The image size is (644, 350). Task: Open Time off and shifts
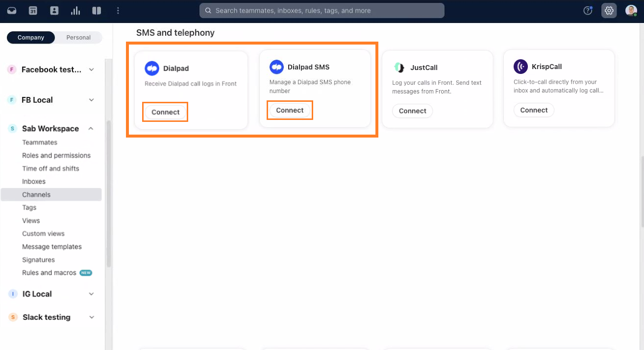[51, 168]
